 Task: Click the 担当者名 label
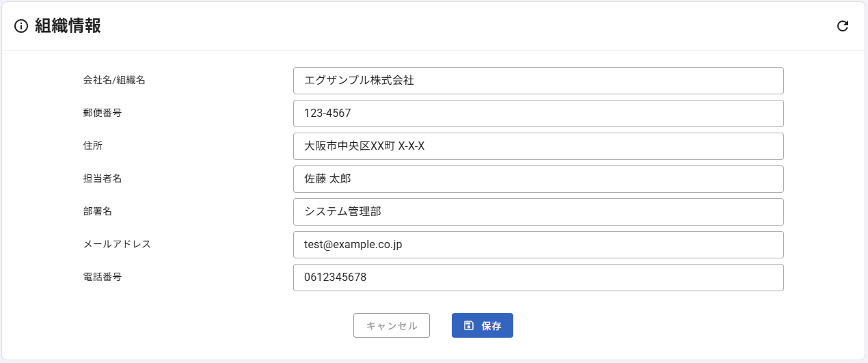[103, 178]
